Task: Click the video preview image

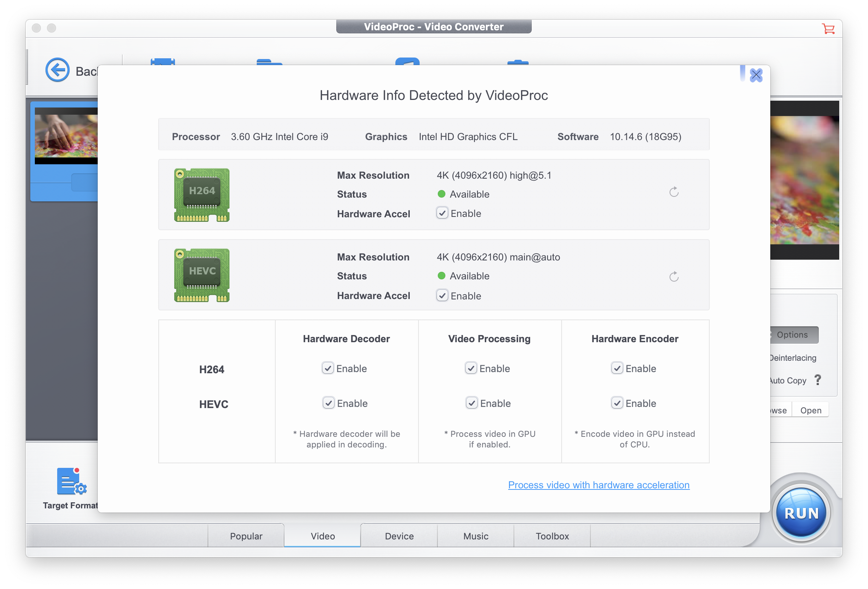Action: point(804,180)
